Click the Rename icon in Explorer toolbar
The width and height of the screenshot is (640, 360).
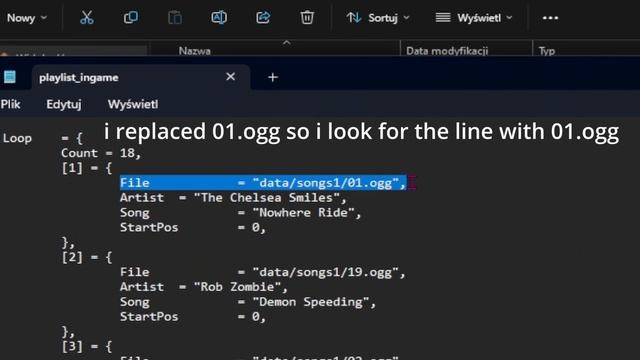tap(219, 18)
